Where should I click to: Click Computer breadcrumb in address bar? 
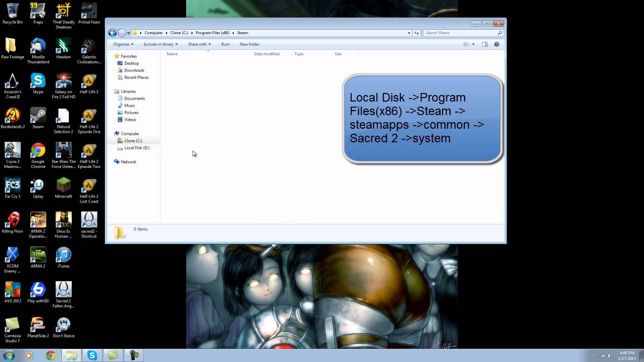point(153,33)
